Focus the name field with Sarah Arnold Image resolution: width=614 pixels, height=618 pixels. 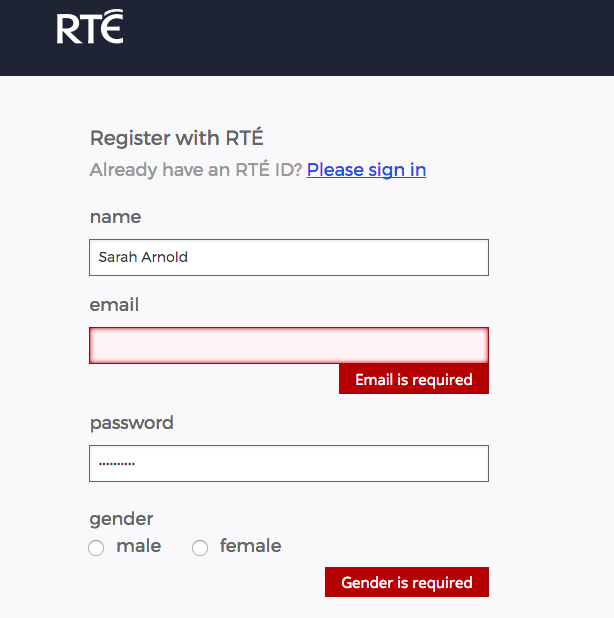click(x=289, y=257)
